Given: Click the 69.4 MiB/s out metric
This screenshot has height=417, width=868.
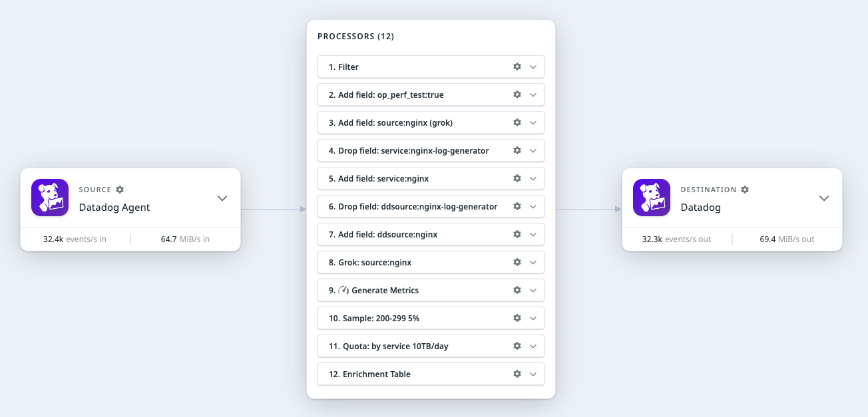Looking at the screenshot, I should click(x=786, y=239).
